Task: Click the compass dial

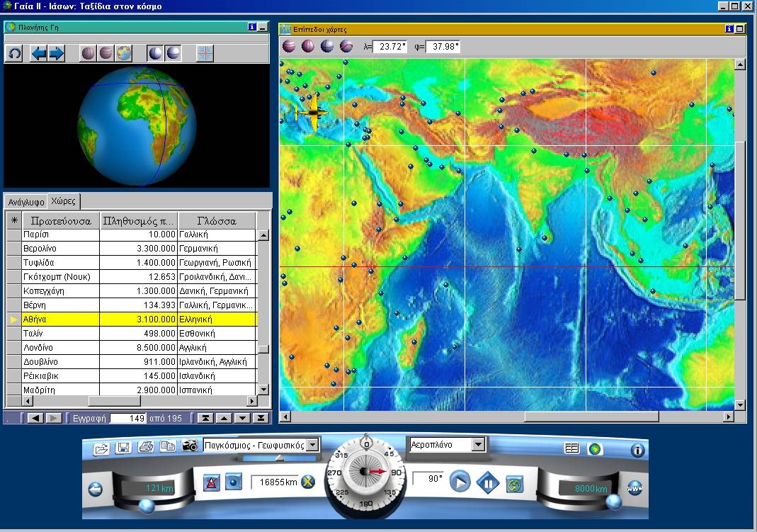Action: point(366,472)
